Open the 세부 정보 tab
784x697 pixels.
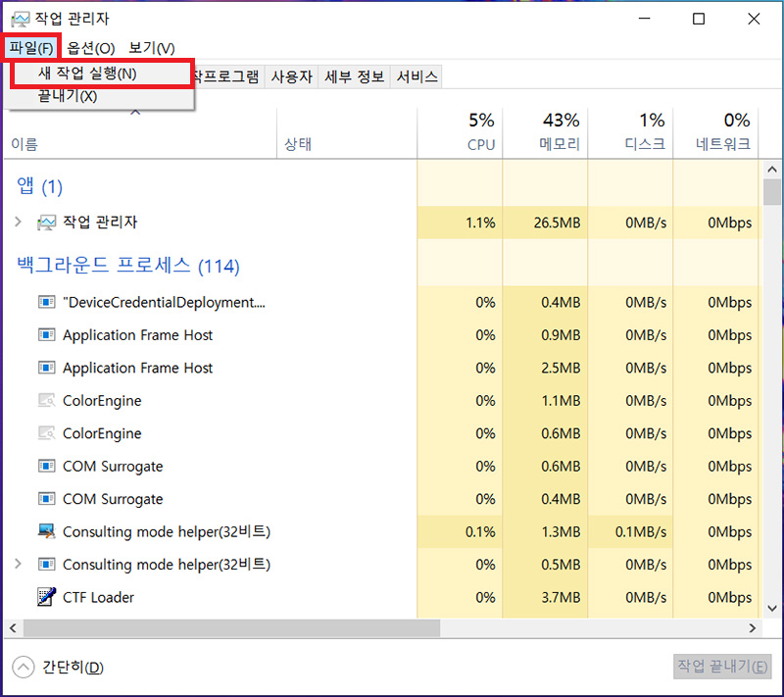[354, 77]
